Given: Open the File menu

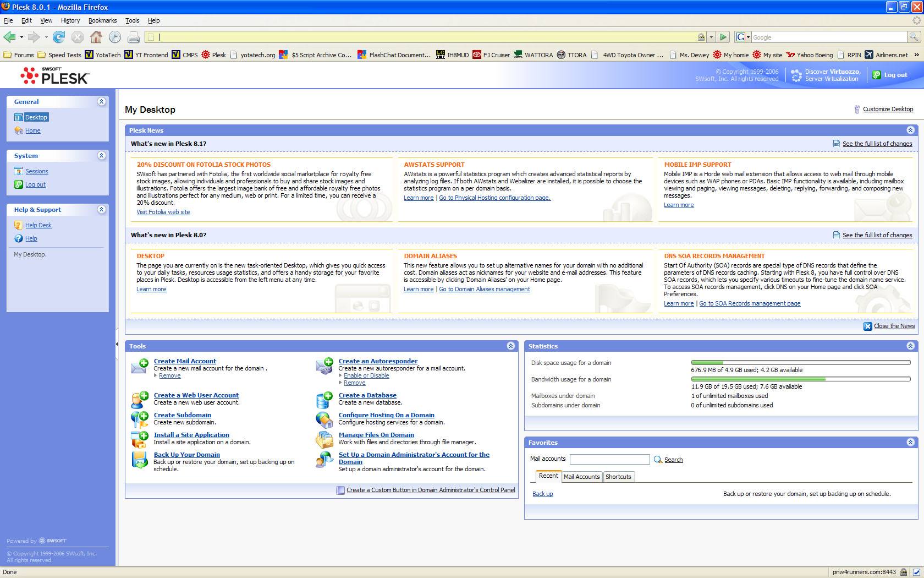Looking at the screenshot, I should [8, 20].
